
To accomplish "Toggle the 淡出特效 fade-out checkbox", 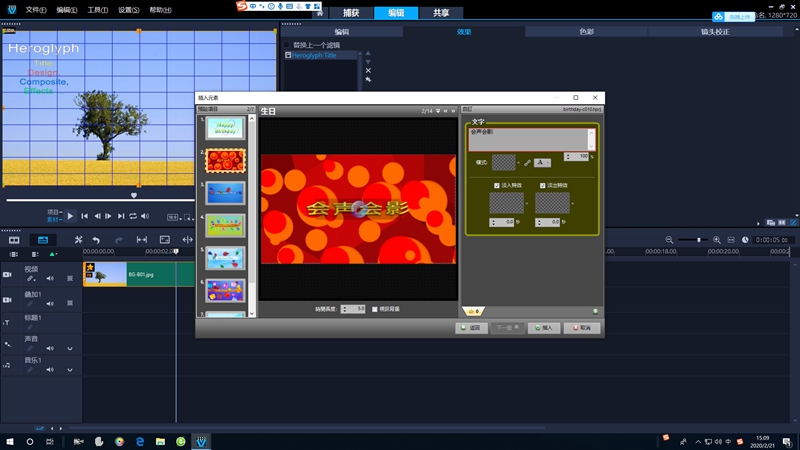I will point(542,185).
